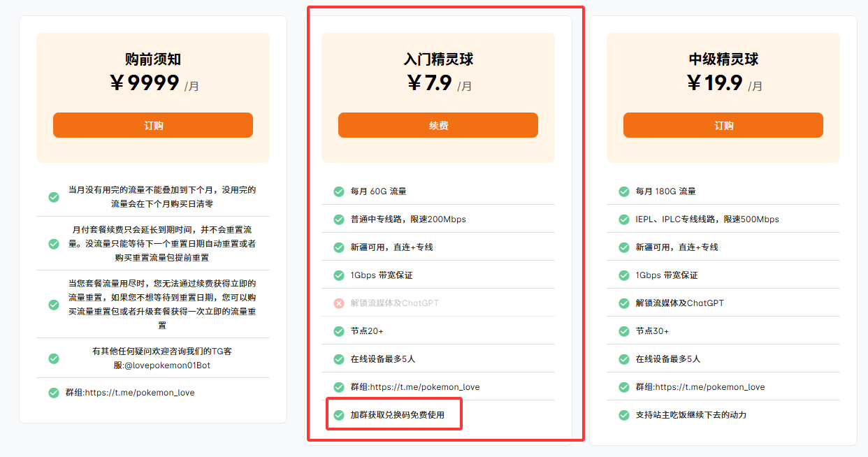Open the t.me/pokemon_love link in 购前须知 card

140,393
